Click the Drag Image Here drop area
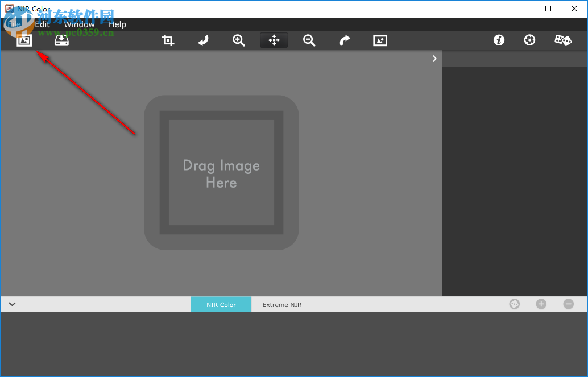Image resolution: width=588 pixels, height=377 pixels. tap(221, 173)
